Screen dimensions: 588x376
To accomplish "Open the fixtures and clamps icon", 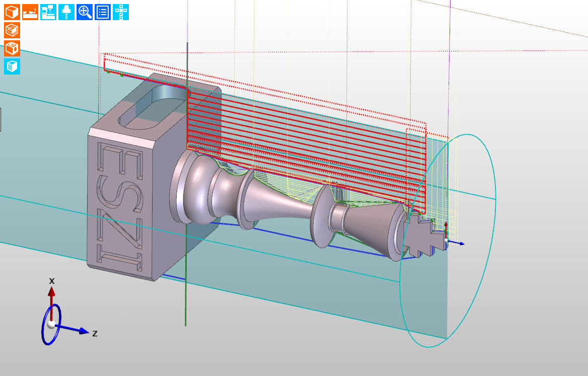I will point(30,12).
